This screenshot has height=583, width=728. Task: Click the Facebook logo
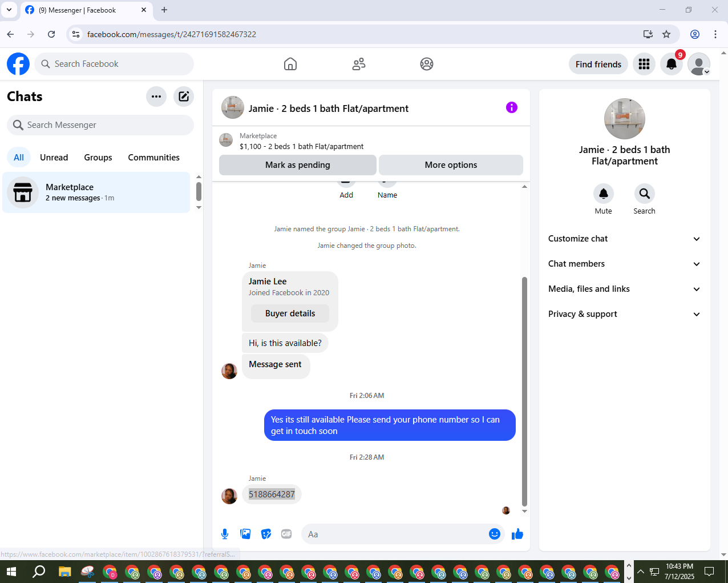pos(18,64)
